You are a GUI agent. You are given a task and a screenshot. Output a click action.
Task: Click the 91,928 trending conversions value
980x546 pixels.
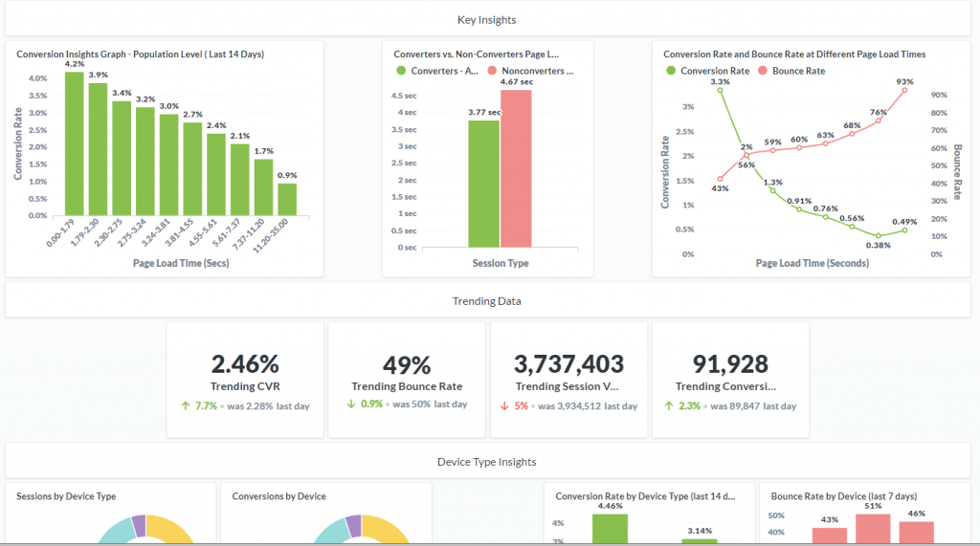click(x=730, y=364)
